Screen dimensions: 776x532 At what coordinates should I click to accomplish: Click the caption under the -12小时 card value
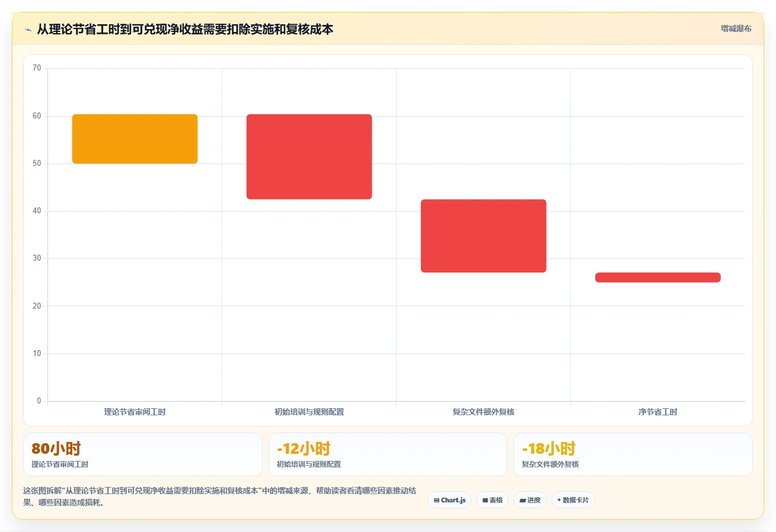click(x=309, y=464)
